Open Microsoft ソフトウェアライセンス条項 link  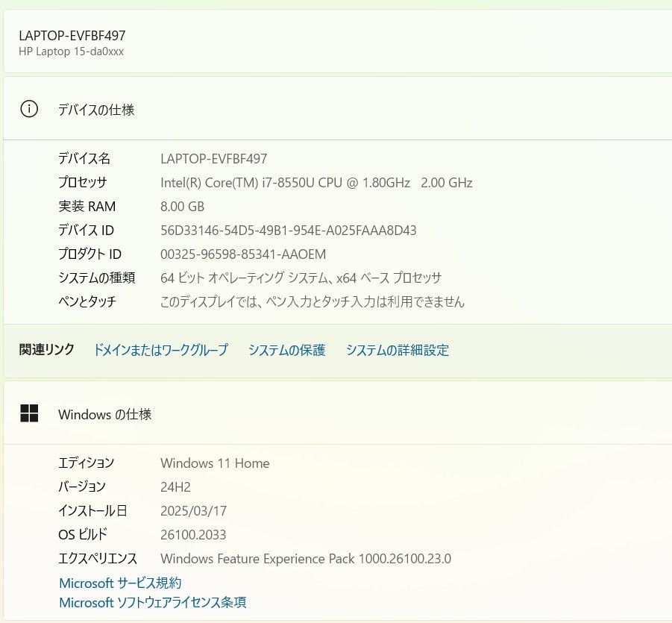click(x=153, y=602)
